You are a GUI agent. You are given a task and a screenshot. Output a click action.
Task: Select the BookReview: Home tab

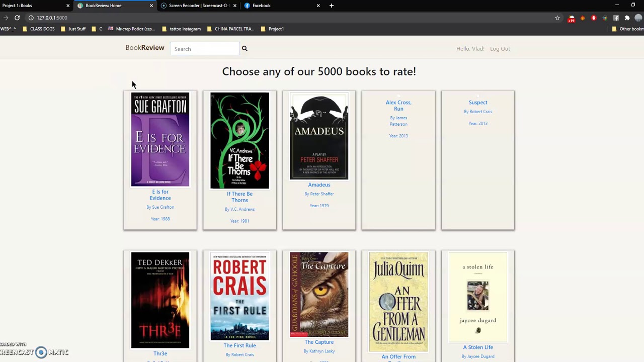[x=116, y=6]
